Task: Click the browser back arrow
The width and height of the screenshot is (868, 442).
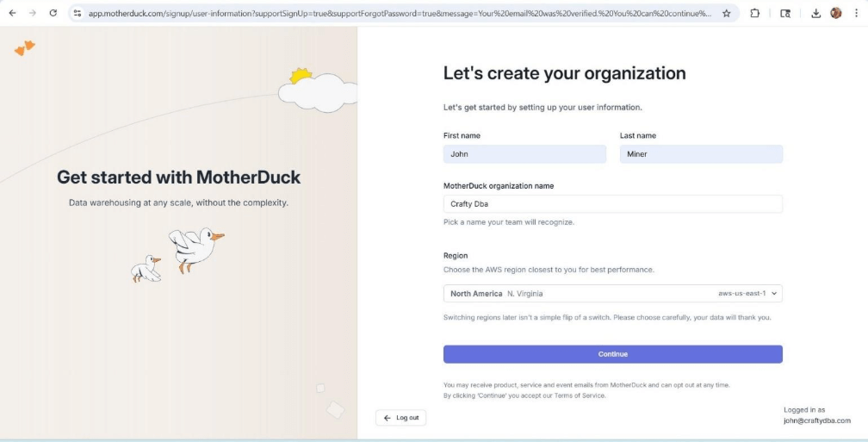Action: (x=12, y=14)
